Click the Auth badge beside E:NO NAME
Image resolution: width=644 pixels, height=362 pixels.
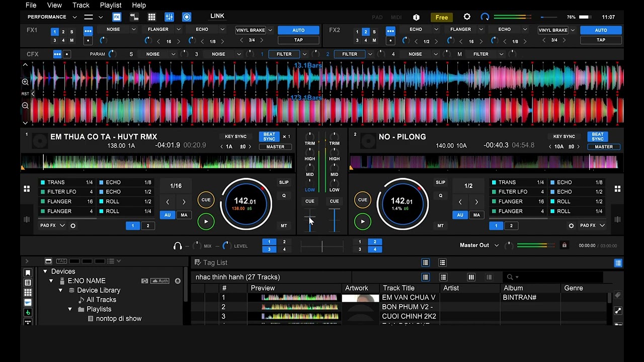pyautogui.click(x=160, y=281)
